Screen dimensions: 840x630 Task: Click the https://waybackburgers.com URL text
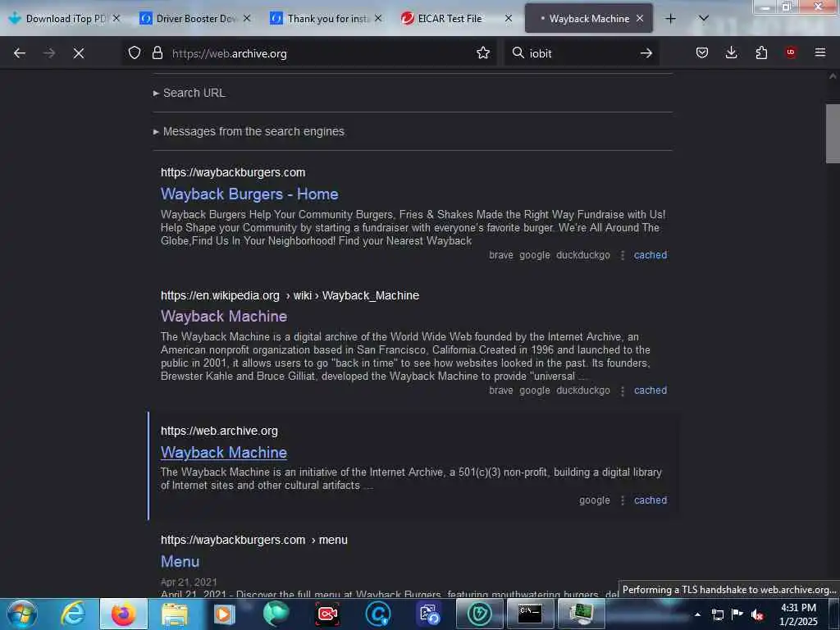tap(233, 172)
